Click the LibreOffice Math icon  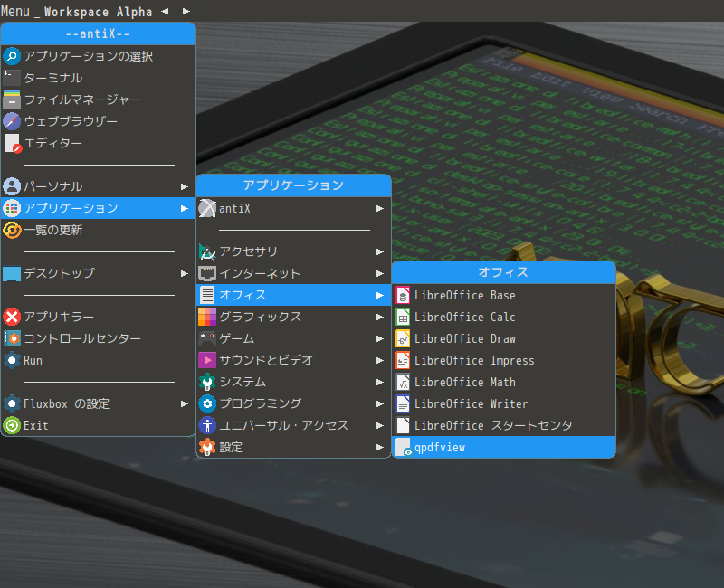click(x=403, y=382)
